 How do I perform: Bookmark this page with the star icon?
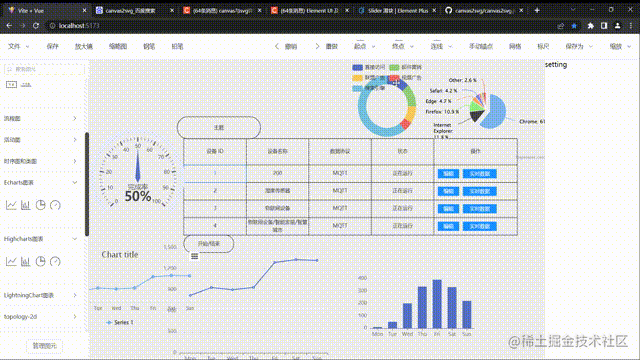[x=574, y=25]
